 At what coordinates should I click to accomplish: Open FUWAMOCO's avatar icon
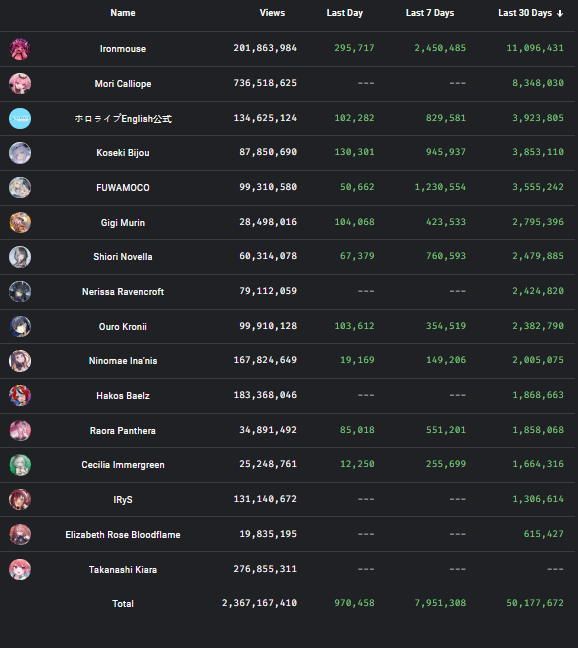[20, 188]
